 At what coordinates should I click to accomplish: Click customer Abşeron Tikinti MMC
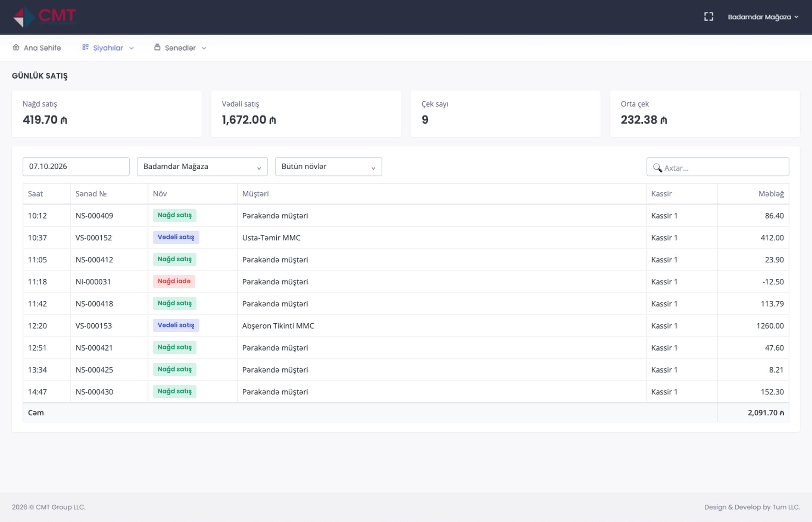(278, 325)
